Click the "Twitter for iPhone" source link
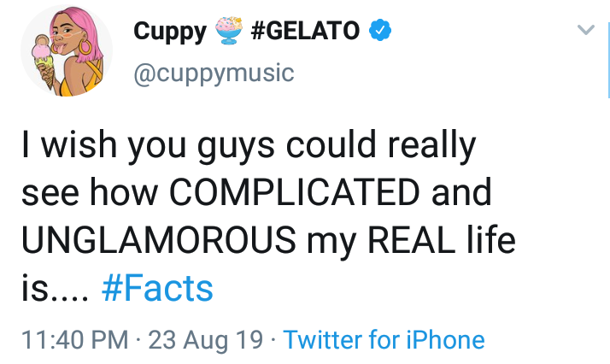 pos(384,340)
